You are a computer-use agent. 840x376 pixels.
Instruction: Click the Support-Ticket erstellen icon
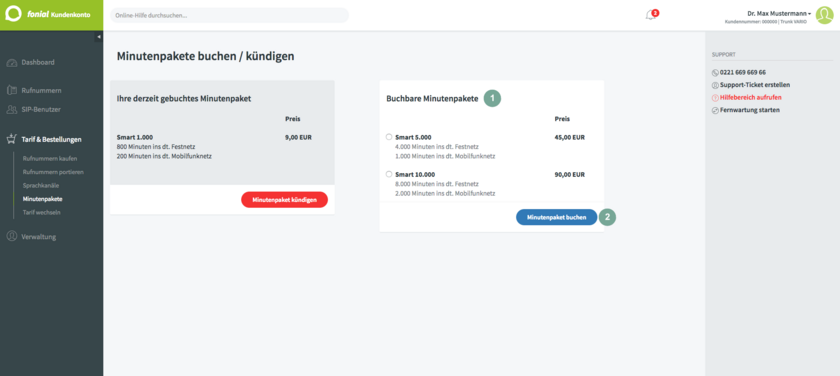coord(715,85)
